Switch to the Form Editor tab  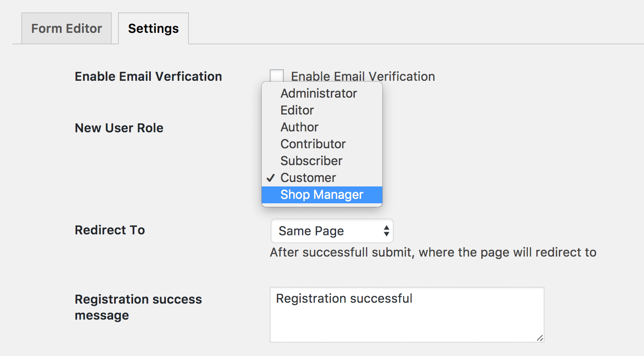coord(66,28)
